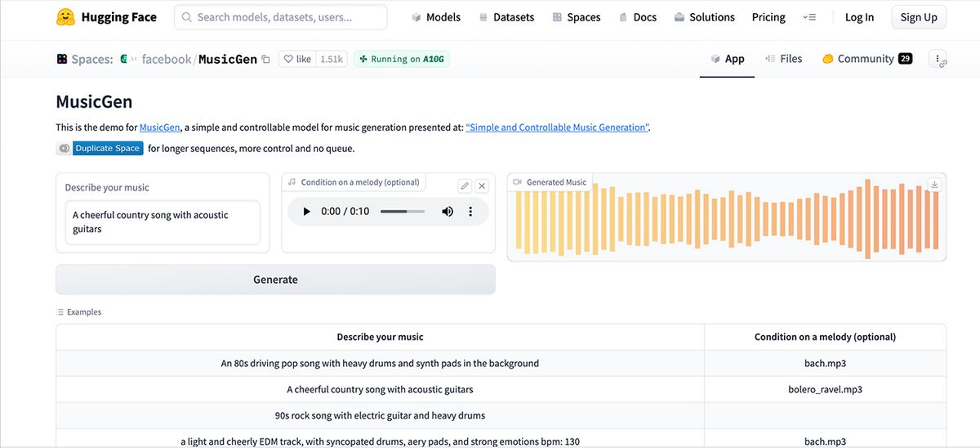Expand the more navigation options menu
The image size is (980, 448).
809,17
